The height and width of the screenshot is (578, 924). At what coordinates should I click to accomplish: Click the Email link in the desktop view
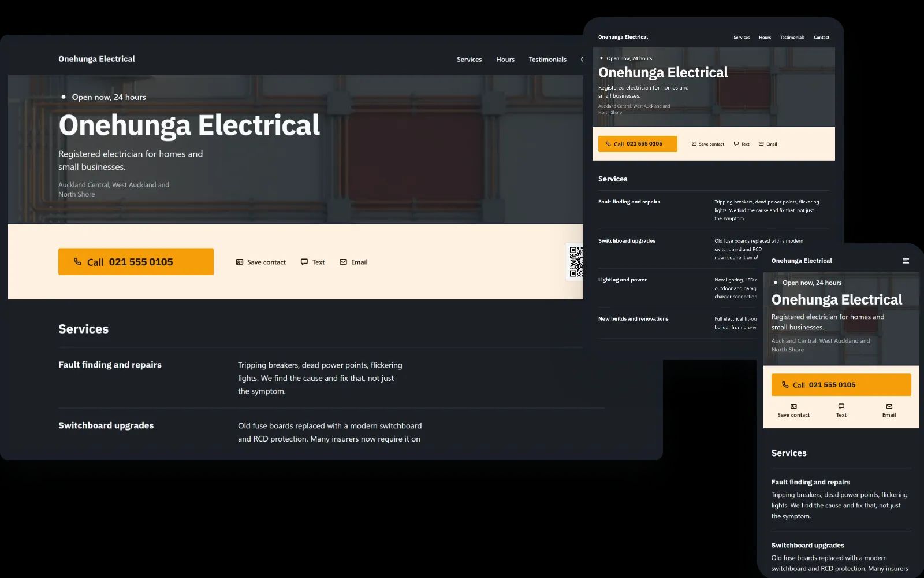click(353, 262)
